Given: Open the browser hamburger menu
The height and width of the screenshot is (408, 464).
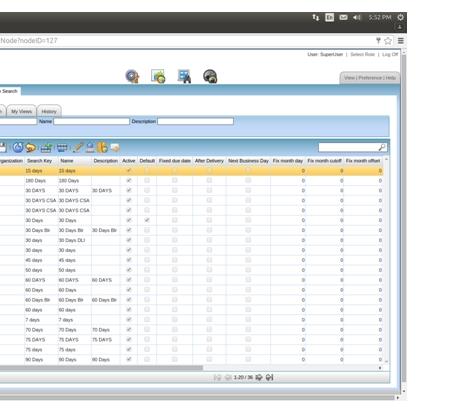Looking at the screenshot, I should 401,41.
